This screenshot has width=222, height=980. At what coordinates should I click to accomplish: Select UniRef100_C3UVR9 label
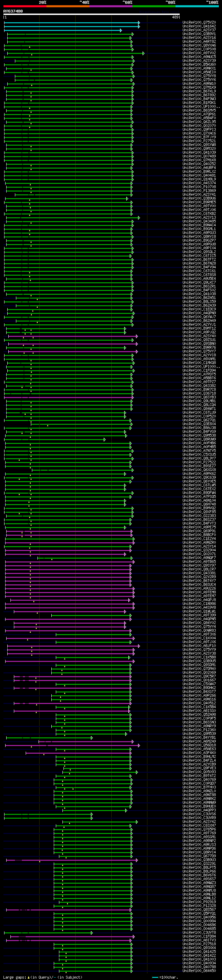coord(199,818)
